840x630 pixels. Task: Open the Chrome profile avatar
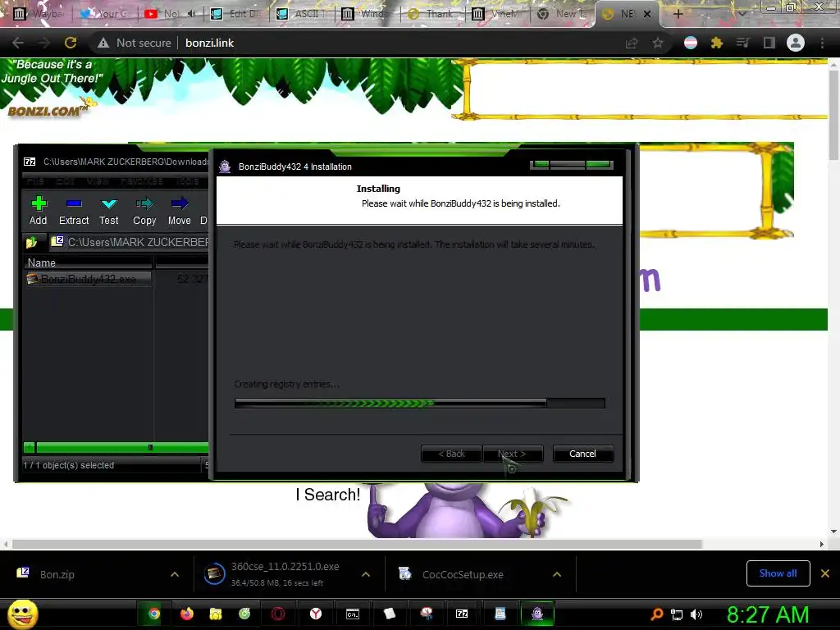(x=796, y=43)
